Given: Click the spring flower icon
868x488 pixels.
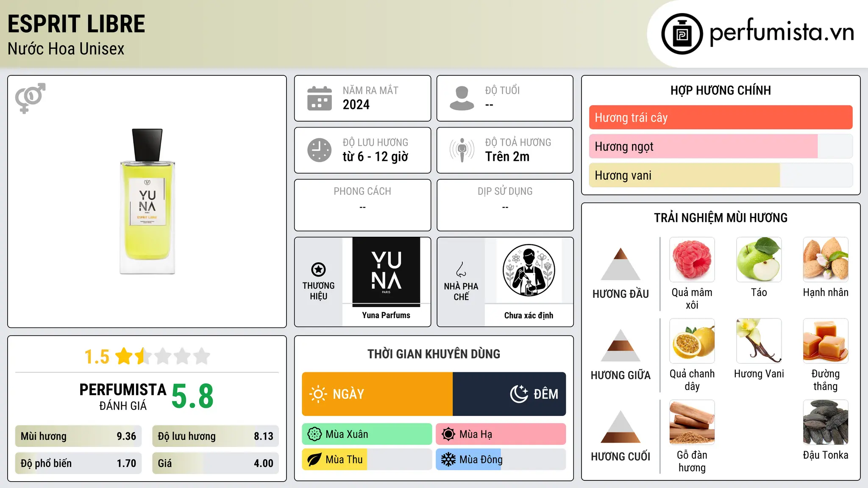Looking at the screenshot, I should coord(314,434).
